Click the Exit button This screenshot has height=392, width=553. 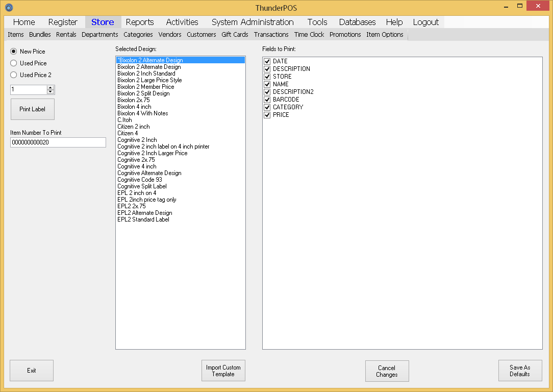[32, 371]
